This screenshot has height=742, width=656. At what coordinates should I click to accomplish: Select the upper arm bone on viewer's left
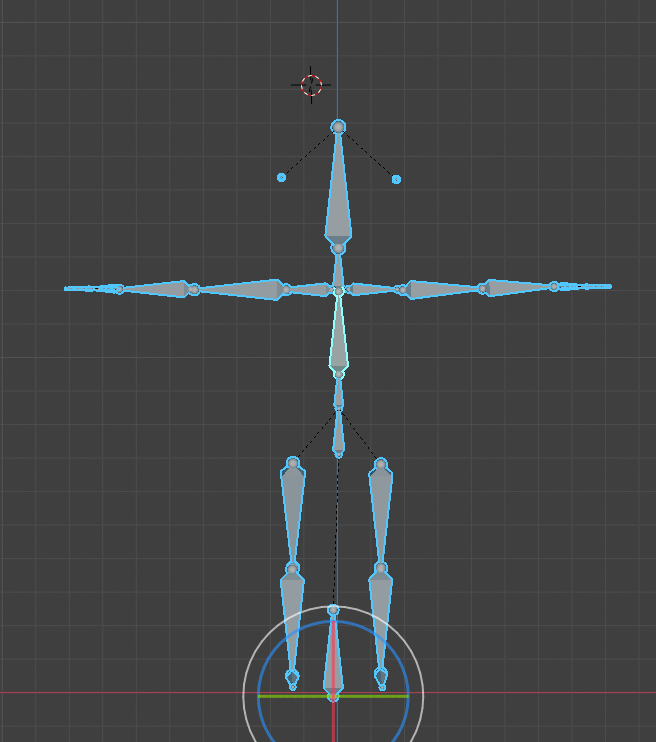[241, 289]
